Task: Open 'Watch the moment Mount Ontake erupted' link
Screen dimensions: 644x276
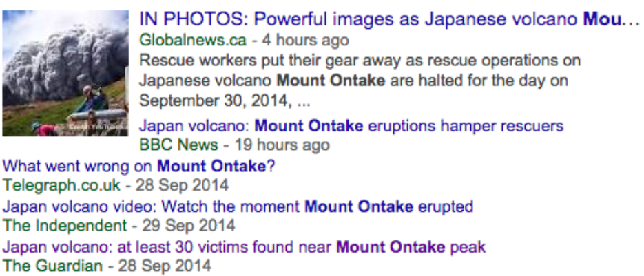Action: (x=238, y=206)
